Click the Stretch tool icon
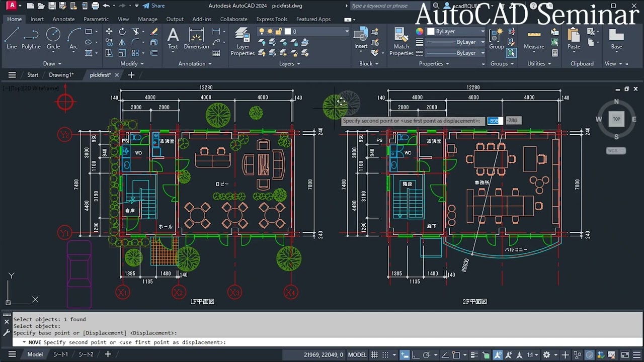This screenshot has height=362, width=644. (109, 53)
